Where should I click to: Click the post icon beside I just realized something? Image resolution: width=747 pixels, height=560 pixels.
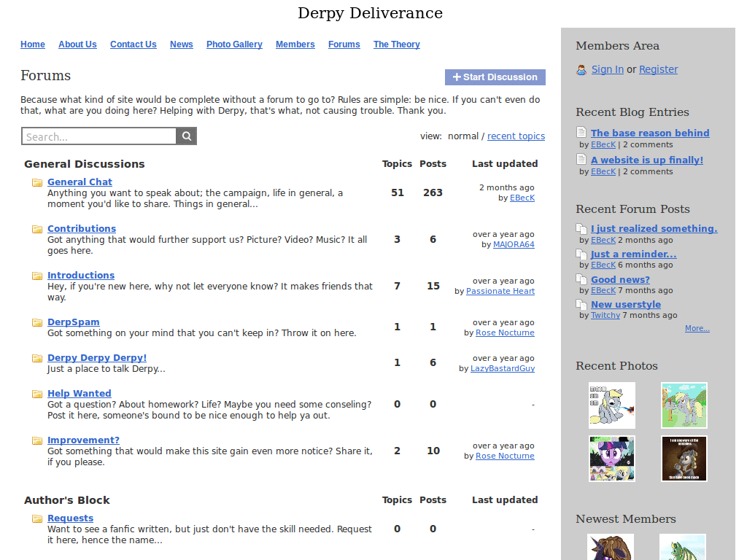pos(581,228)
